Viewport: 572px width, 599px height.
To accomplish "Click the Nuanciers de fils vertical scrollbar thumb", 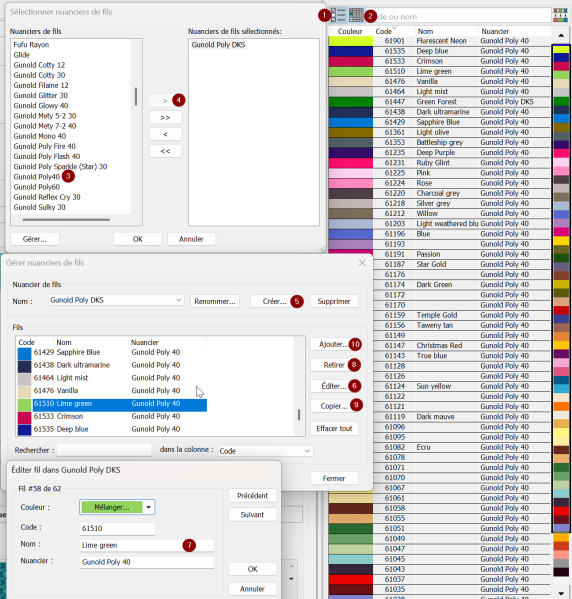I will 136,96.
